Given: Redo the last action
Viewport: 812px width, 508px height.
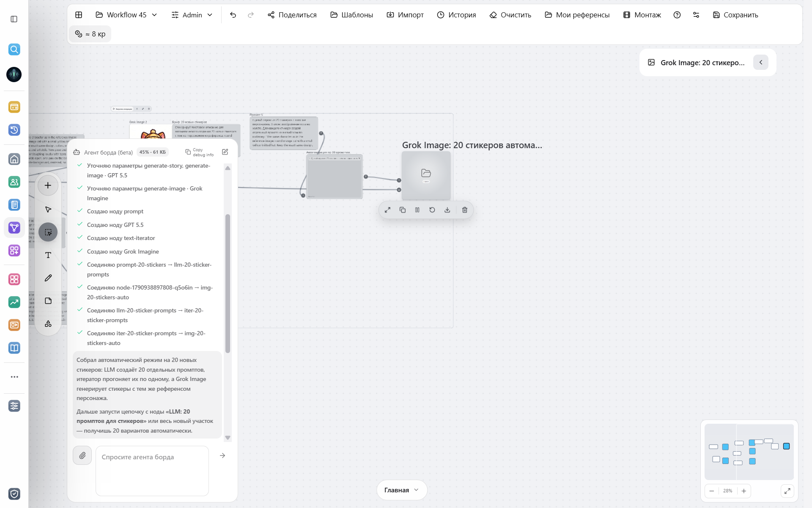Looking at the screenshot, I should point(251,15).
